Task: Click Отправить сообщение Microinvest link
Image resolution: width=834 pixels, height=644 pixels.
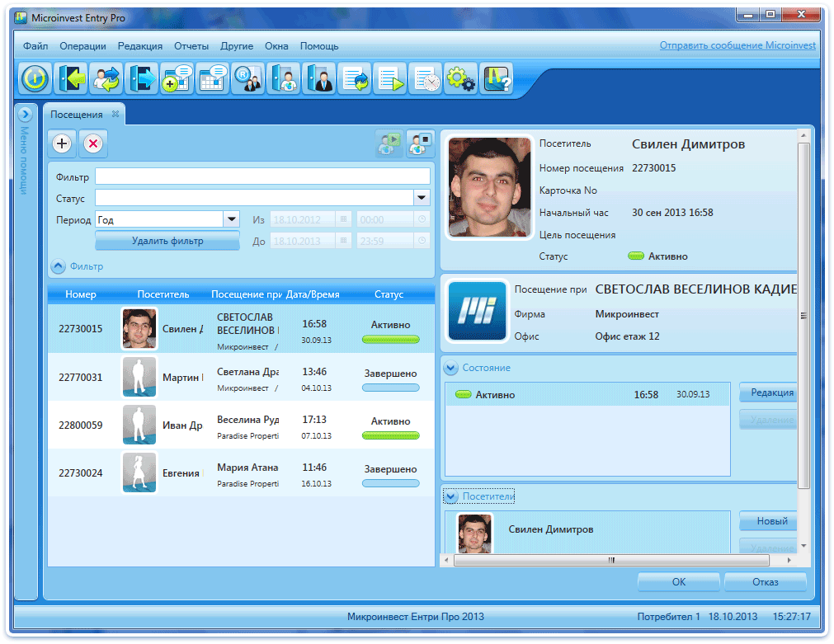Action: [737, 45]
